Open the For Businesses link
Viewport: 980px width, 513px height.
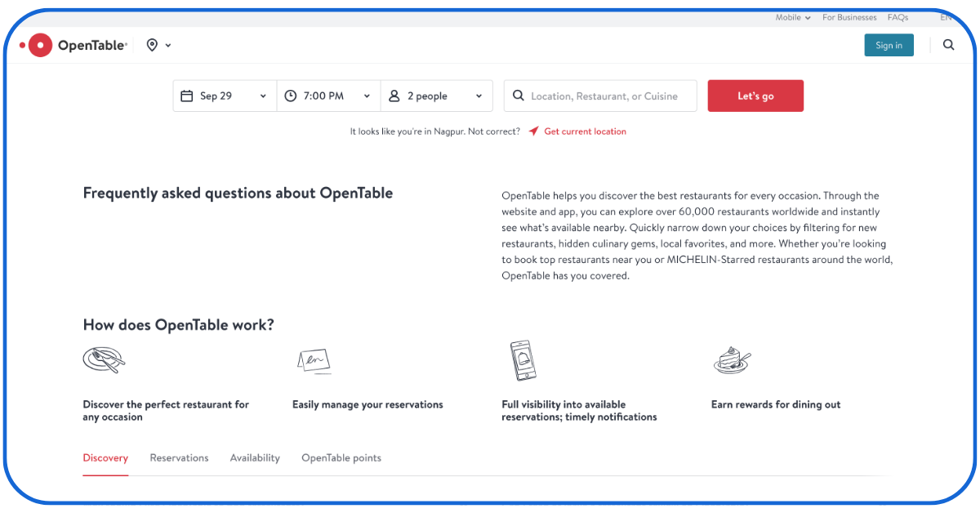[849, 17]
